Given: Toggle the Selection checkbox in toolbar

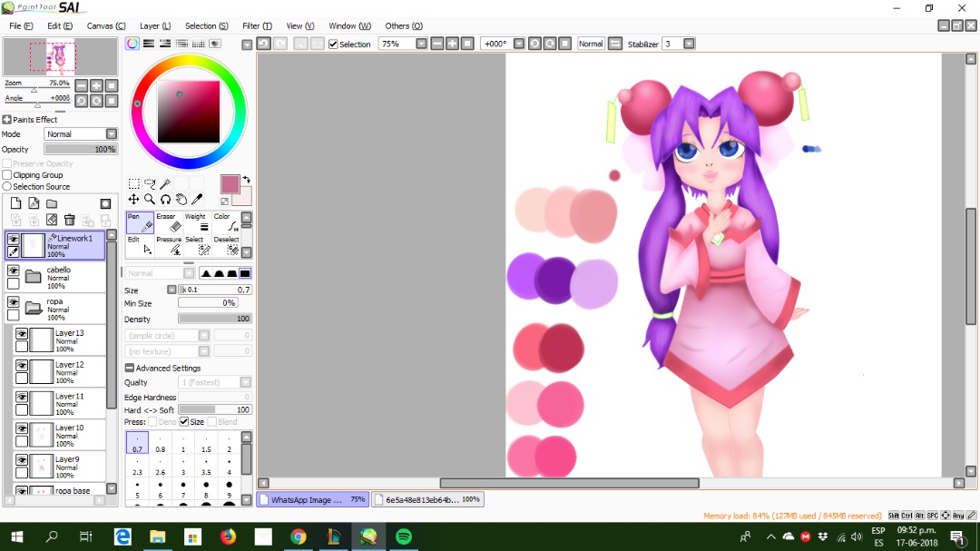Looking at the screenshot, I should 333,44.
